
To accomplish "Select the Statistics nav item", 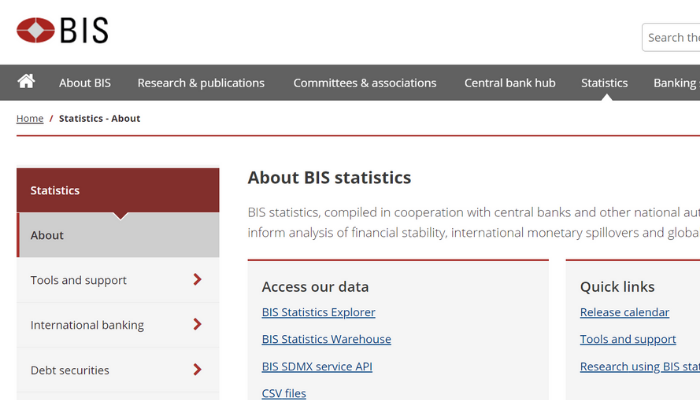I will [x=604, y=83].
